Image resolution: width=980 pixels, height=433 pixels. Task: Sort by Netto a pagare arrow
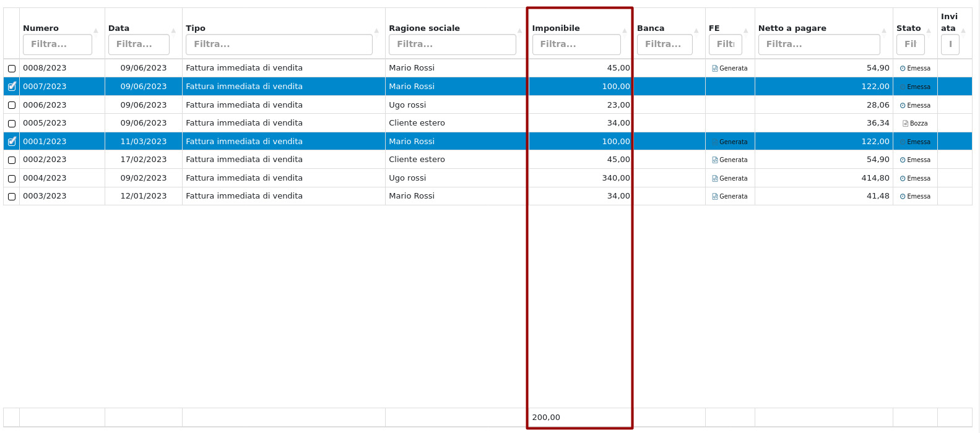tap(884, 30)
